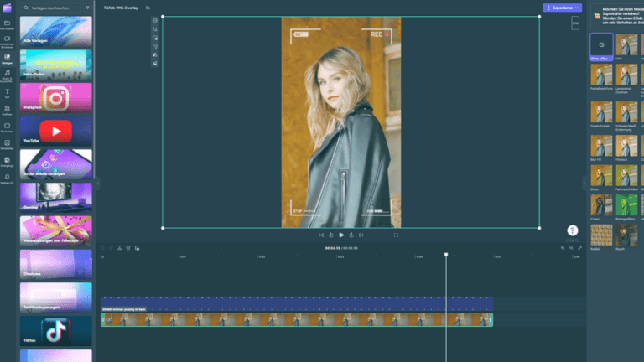Enter fullscreen preview mode
644x362 pixels.
pos(396,235)
